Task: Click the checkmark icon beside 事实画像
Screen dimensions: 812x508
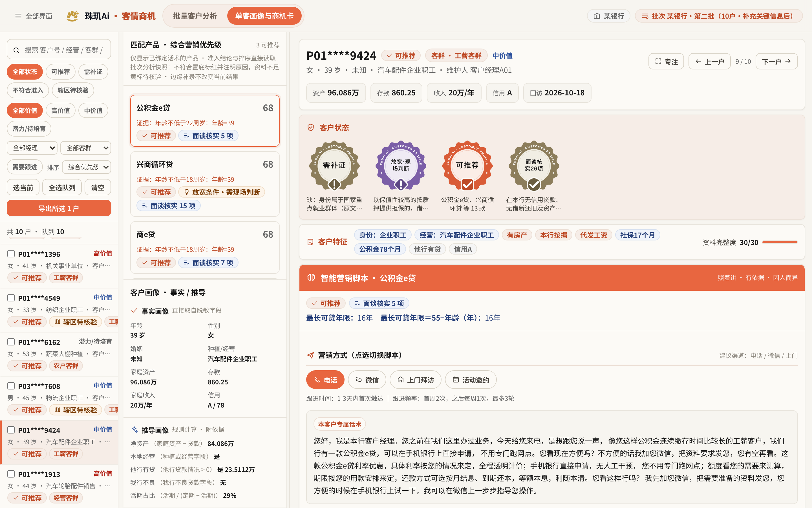Action: point(134,311)
